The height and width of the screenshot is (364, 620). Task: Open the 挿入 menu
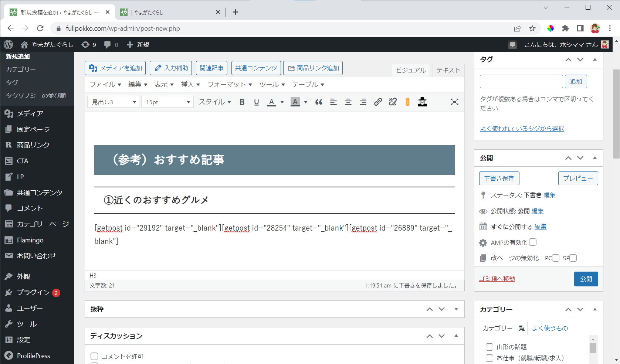[190, 85]
